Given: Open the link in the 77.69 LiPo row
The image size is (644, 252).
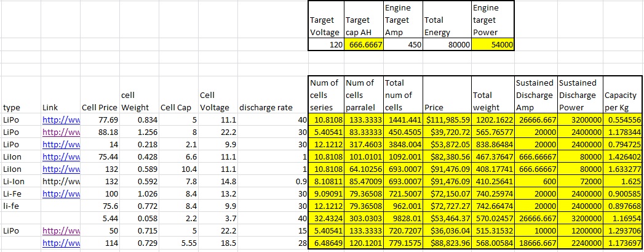Looking at the screenshot, I should (x=60, y=119).
